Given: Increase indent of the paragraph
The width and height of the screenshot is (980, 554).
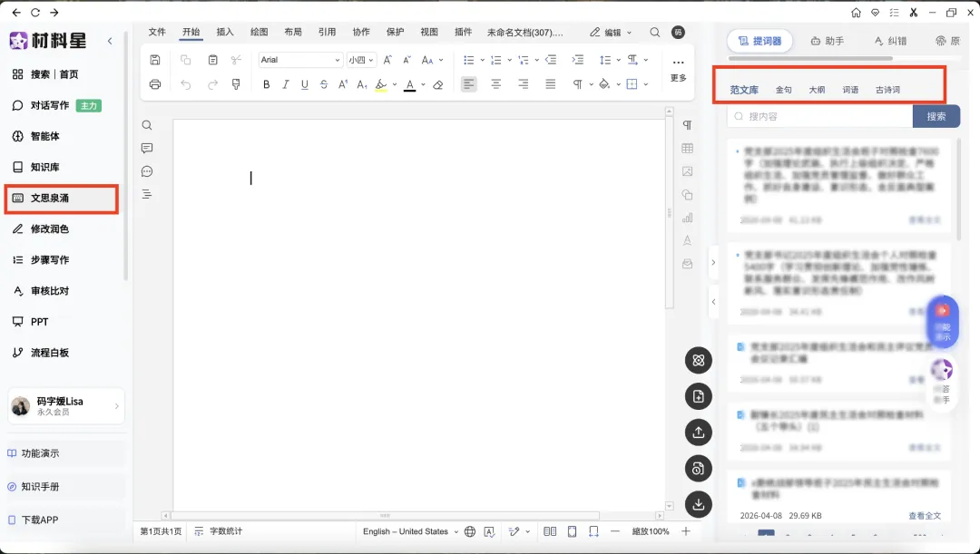Looking at the screenshot, I should 577,60.
